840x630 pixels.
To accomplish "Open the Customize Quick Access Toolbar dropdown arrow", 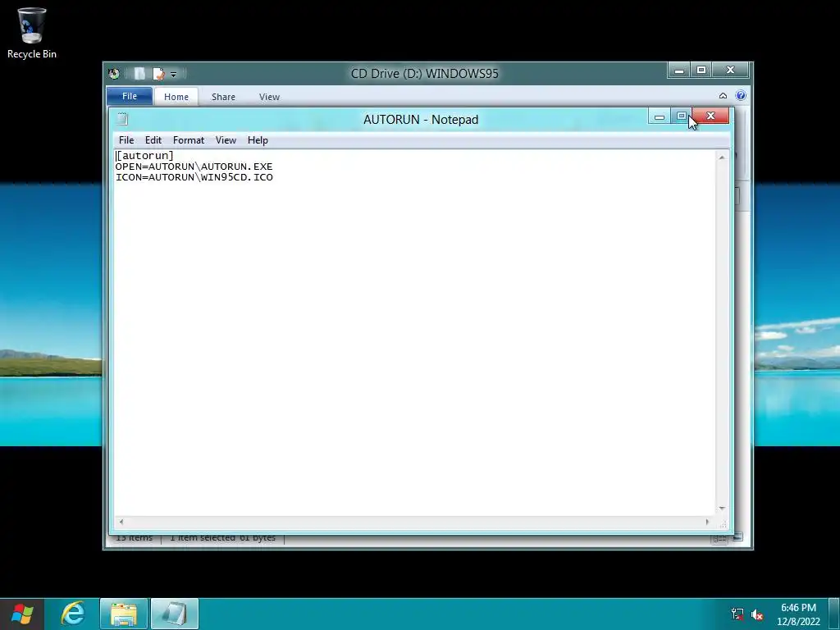I will pos(174,74).
